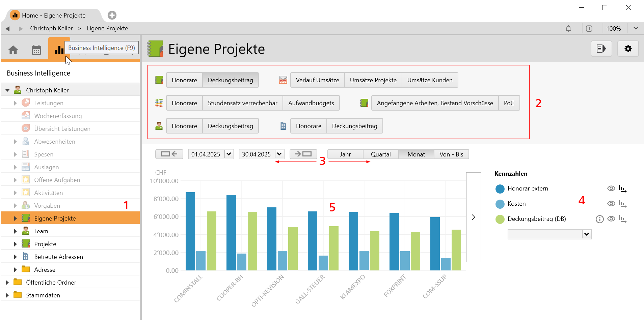Open the start date 01.04.2025 dropdown

click(229, 154)
